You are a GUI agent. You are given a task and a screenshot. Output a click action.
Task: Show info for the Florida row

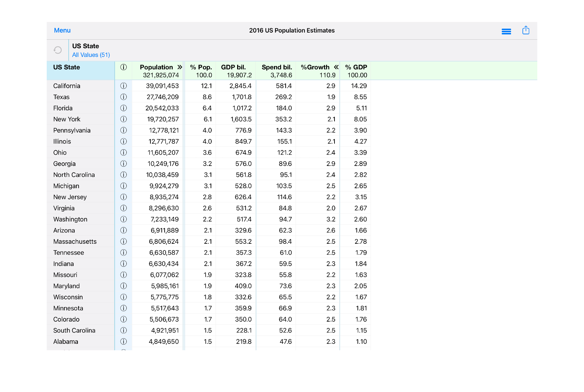pos(124,108)
